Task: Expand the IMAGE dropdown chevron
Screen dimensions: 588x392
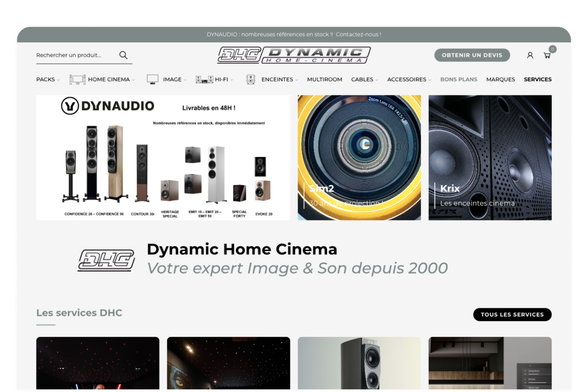Action: coord(185,80)
